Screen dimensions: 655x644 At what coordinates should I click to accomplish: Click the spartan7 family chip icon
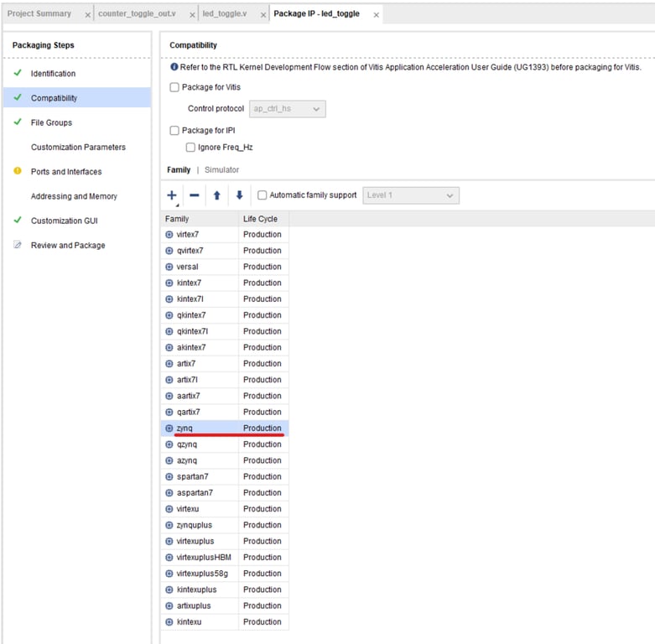pyautogui.click(x=169, y=477)
